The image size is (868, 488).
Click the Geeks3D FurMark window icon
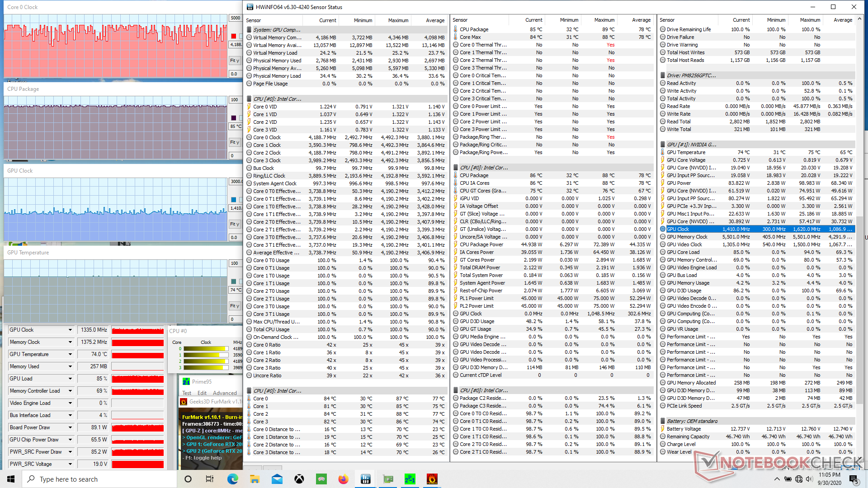184,402
